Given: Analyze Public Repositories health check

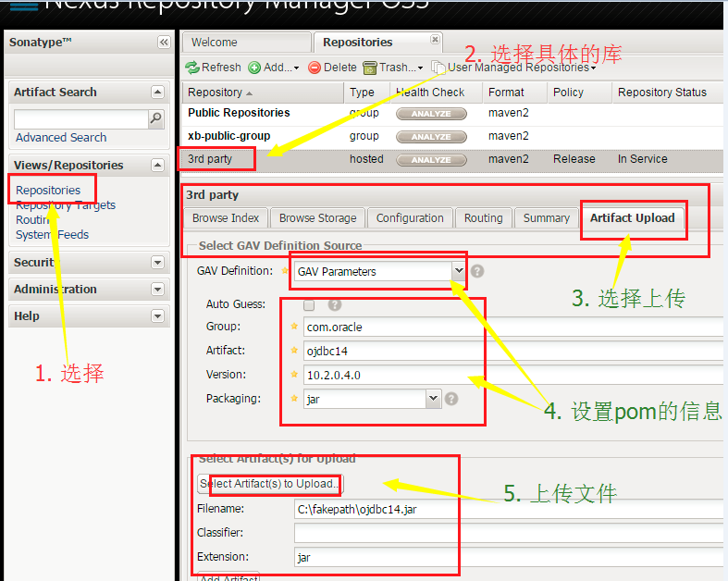Looking at the screenshot, I should (x=431, y=114).
